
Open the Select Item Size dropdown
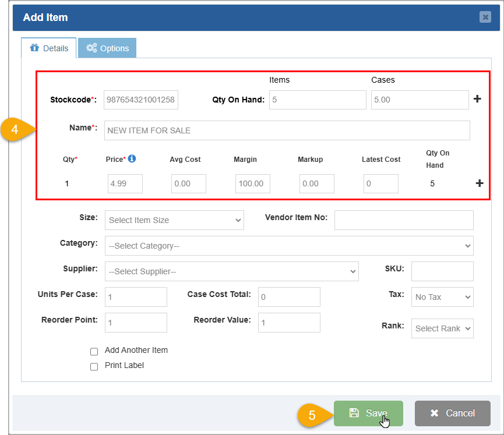point(174,220)
